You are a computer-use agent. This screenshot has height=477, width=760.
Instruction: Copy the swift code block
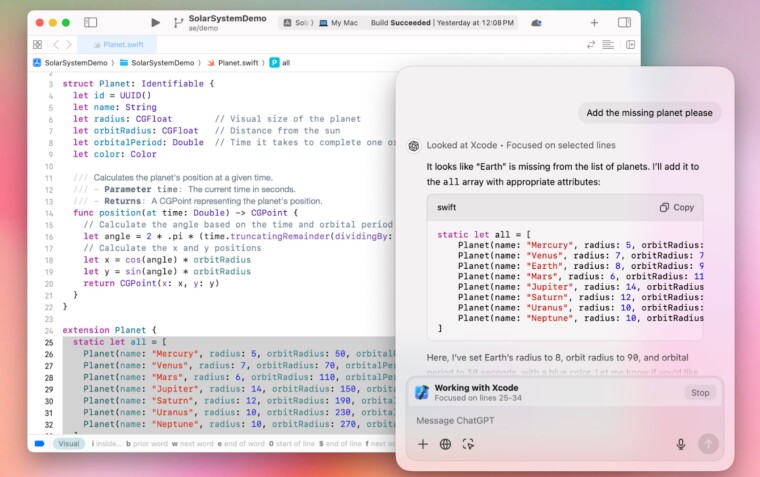[x=677, y=207]
